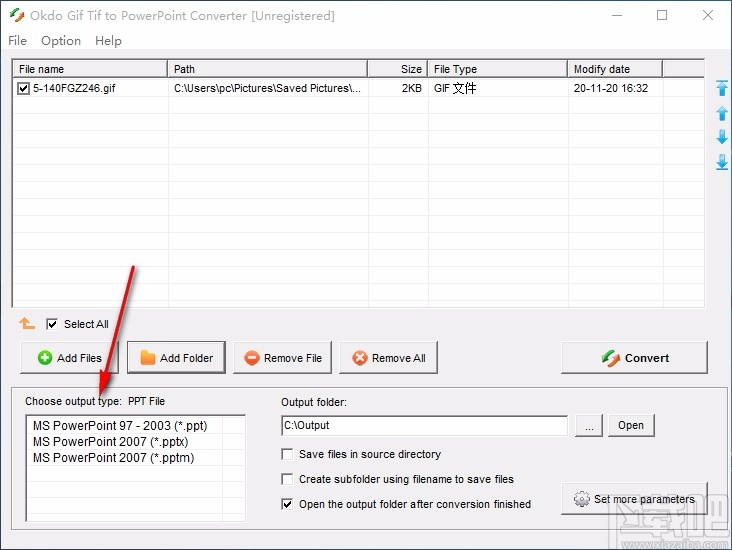Move selected file up one position

pyautogui.click(x=722, y=113)
